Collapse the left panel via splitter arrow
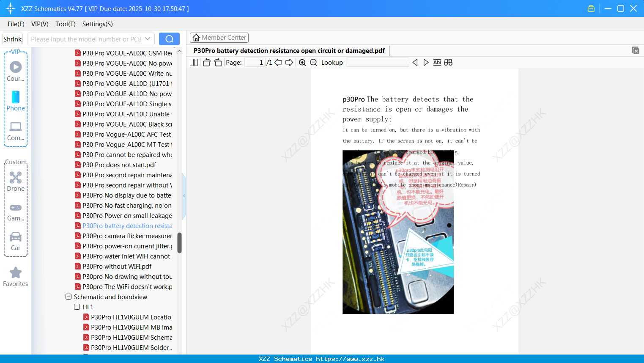Image resolution: width=644 pixels, height=363 pixels. (184, 196)
